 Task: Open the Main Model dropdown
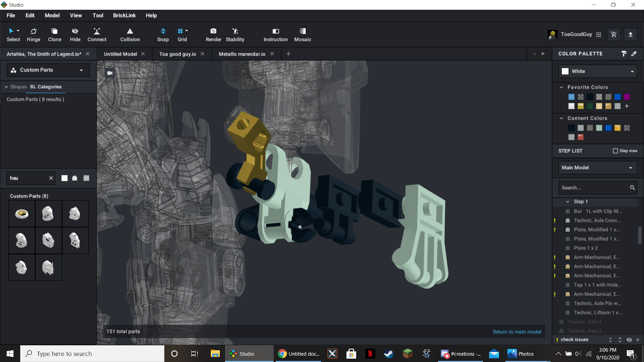tap(598, 168)
